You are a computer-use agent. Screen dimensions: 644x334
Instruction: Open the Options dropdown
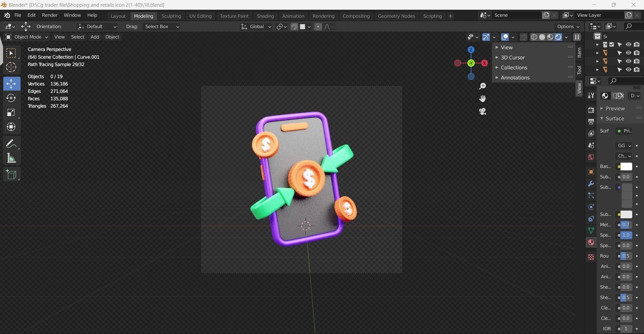click(x=568, y=26)
